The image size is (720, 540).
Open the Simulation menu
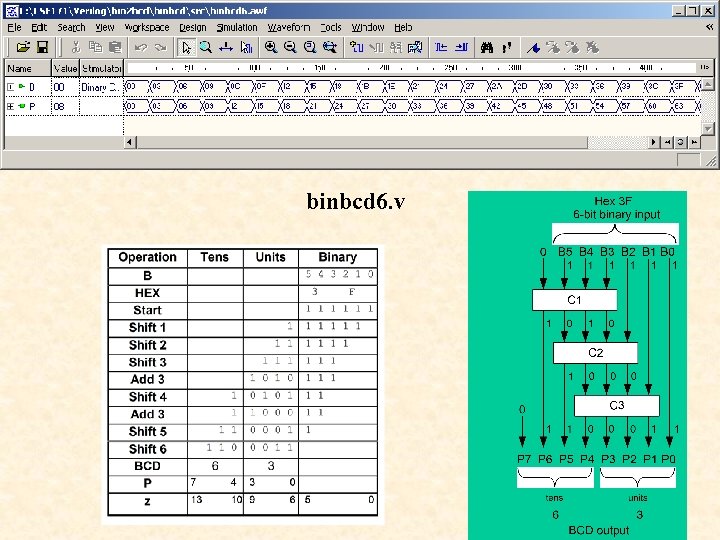(237, 28)
